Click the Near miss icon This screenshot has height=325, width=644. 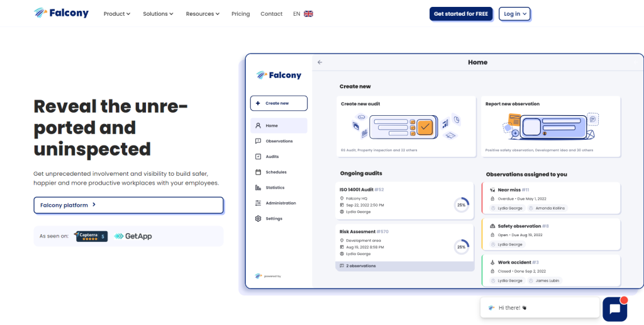(492, 190)
